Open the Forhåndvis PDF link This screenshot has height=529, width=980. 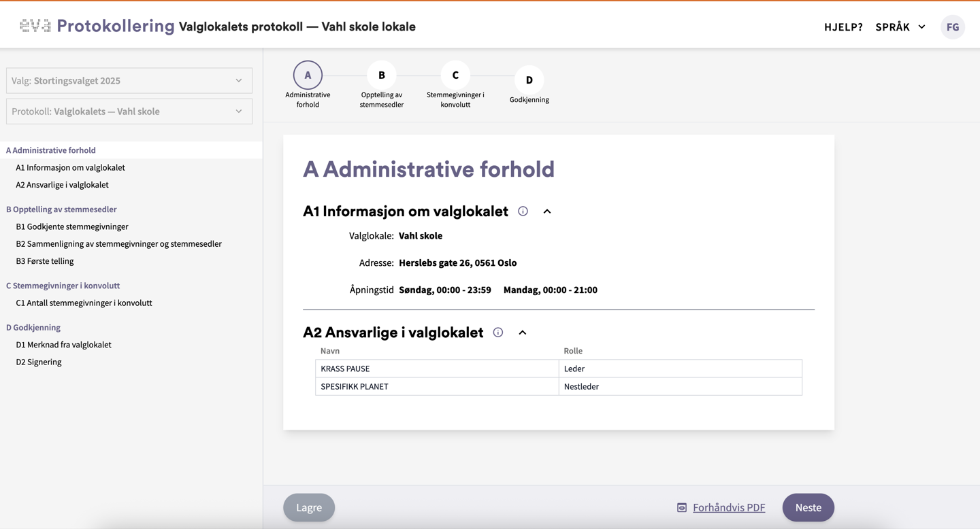pos(728,508)
